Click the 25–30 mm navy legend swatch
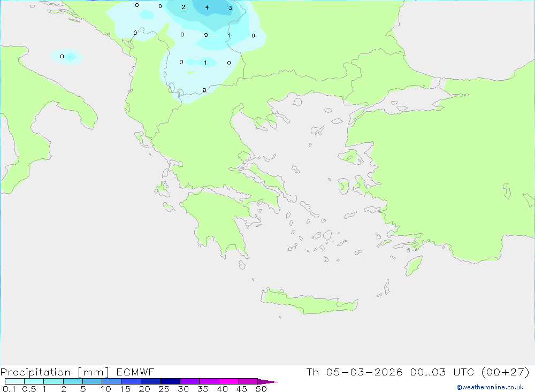The width and height of the screenshot is (535, 392). coord(170,381)
